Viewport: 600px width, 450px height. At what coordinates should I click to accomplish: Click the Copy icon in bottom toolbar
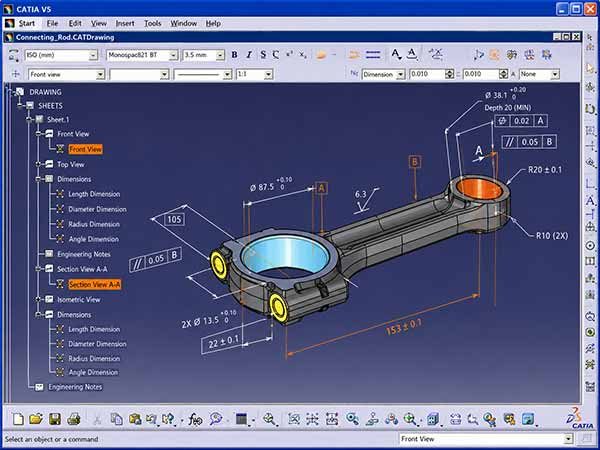click(116, 419)
